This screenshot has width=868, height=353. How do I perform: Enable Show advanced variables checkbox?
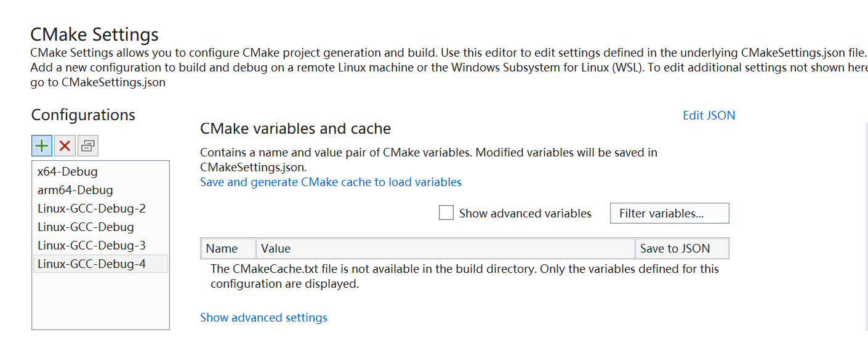tap(446, 213)
